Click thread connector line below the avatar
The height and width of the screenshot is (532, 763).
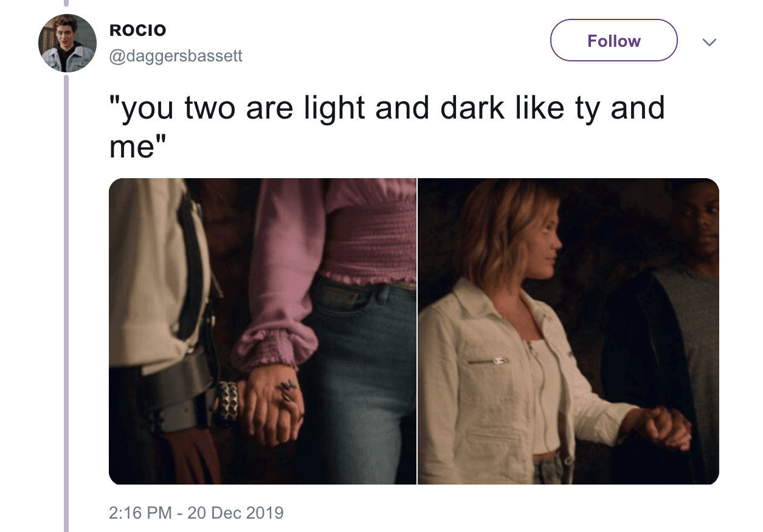(x=67, y=304)
